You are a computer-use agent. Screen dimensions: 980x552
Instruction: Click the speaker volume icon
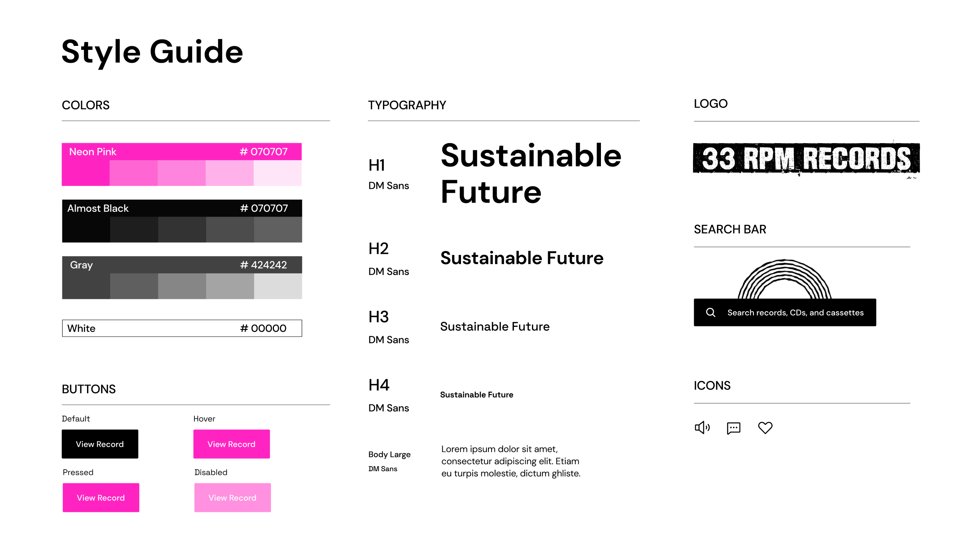tap(702, 428)
